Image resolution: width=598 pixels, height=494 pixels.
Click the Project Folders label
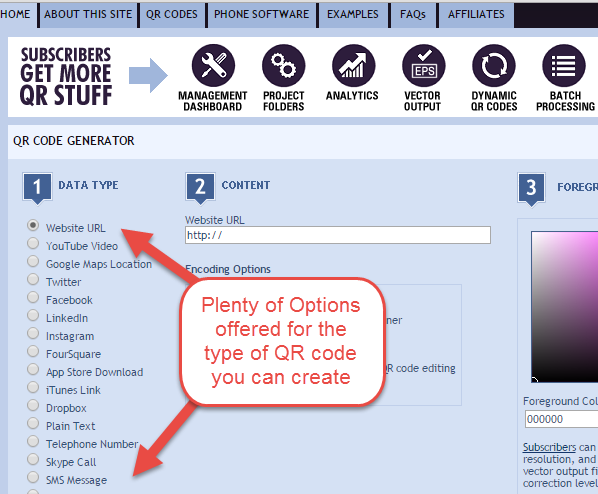[284, 101]
